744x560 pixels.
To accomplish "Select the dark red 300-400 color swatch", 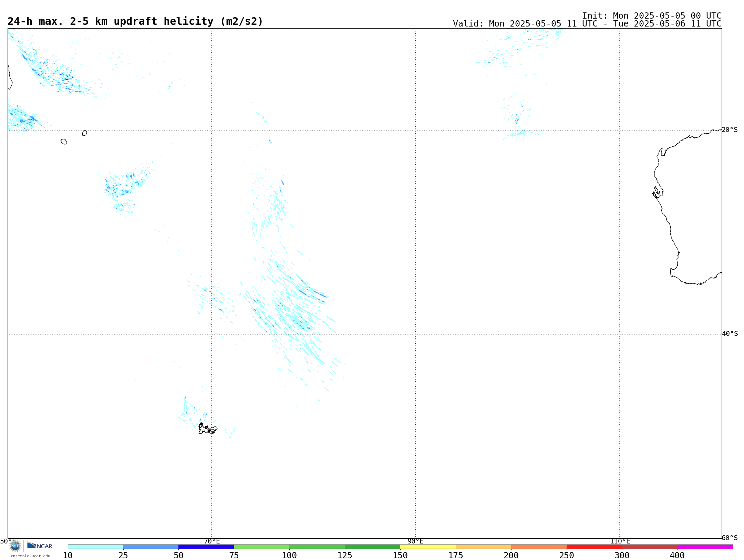I will 650,547.
